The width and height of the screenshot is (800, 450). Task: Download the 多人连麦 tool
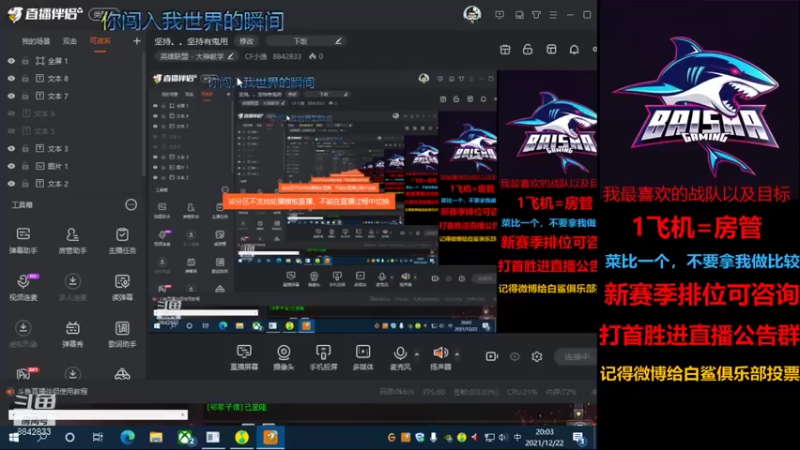click(x=72, y=287)
